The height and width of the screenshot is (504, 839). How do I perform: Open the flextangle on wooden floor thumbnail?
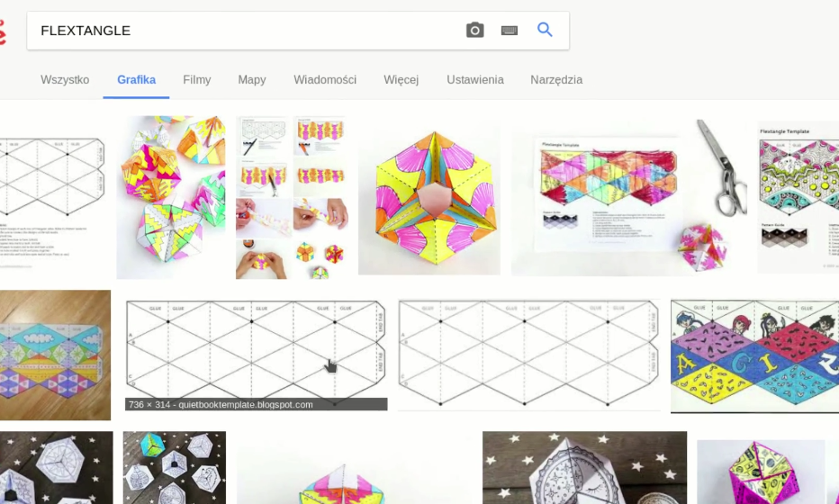(55, 355)
